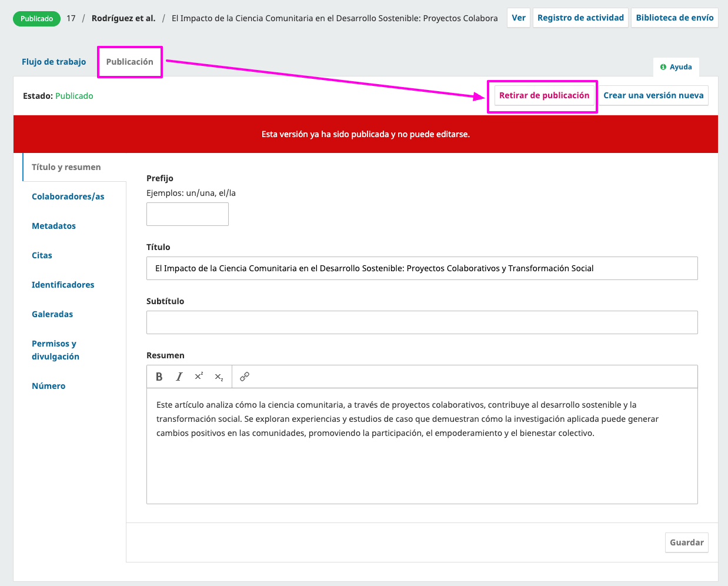Open Registro de actividad
The height and width of the screenshot is (586, 728).
pos(580,18)
